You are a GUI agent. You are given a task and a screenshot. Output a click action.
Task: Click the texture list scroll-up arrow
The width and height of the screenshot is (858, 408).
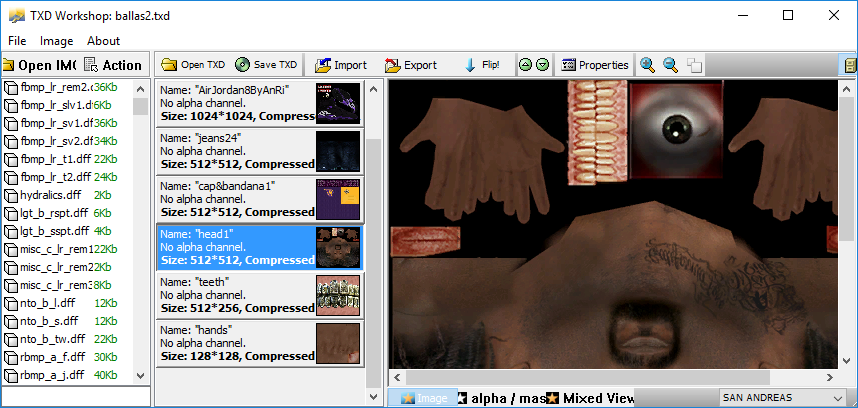pyautogui.click(x=374, y=89)
